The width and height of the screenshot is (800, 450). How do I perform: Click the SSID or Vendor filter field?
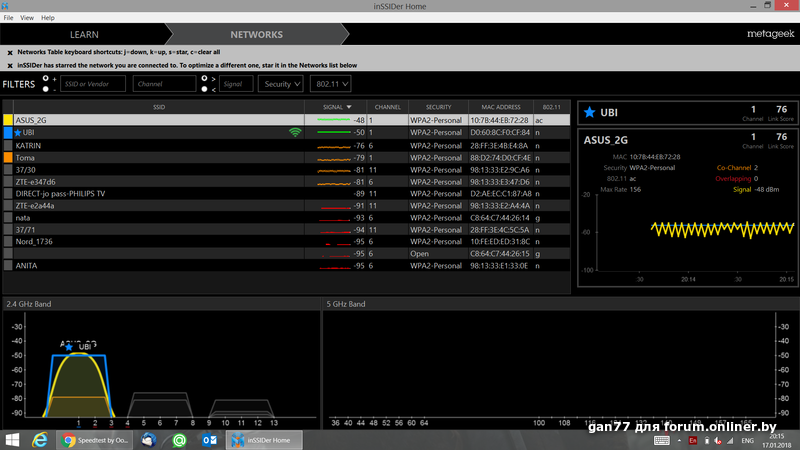click(x=93, y=84)
